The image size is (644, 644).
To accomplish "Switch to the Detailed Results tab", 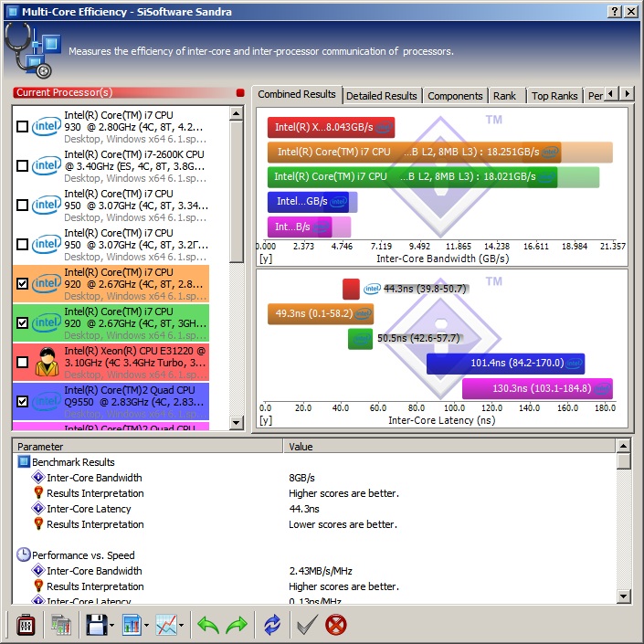I will point(382,96).
